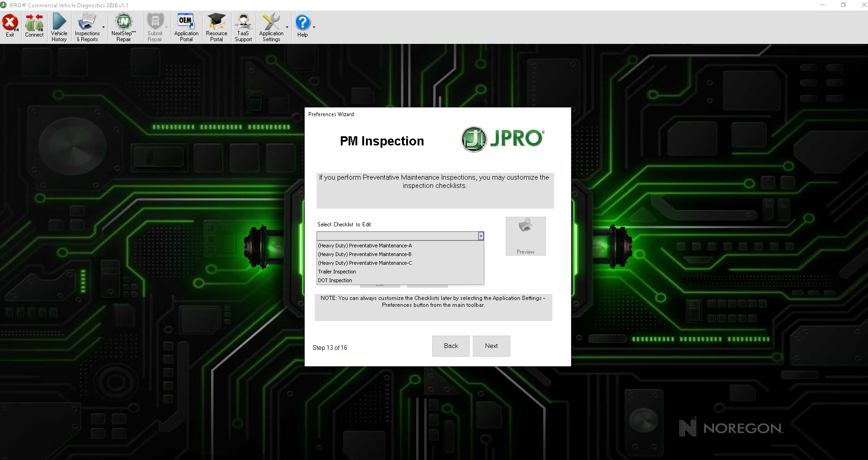Restore down the JPRO window
Image resolution: width=868 pixels, height=460 pixels.
843,5
